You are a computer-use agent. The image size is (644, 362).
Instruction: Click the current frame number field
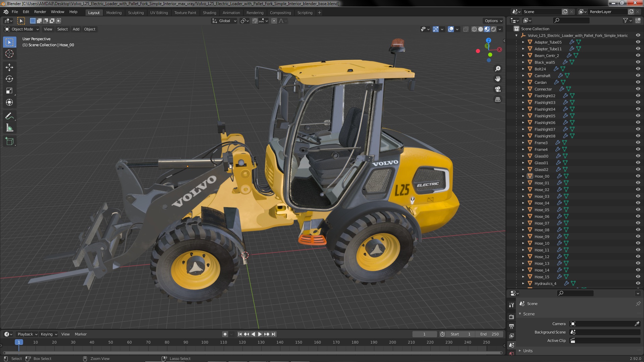pyautogui.click(x=424, y=334)
